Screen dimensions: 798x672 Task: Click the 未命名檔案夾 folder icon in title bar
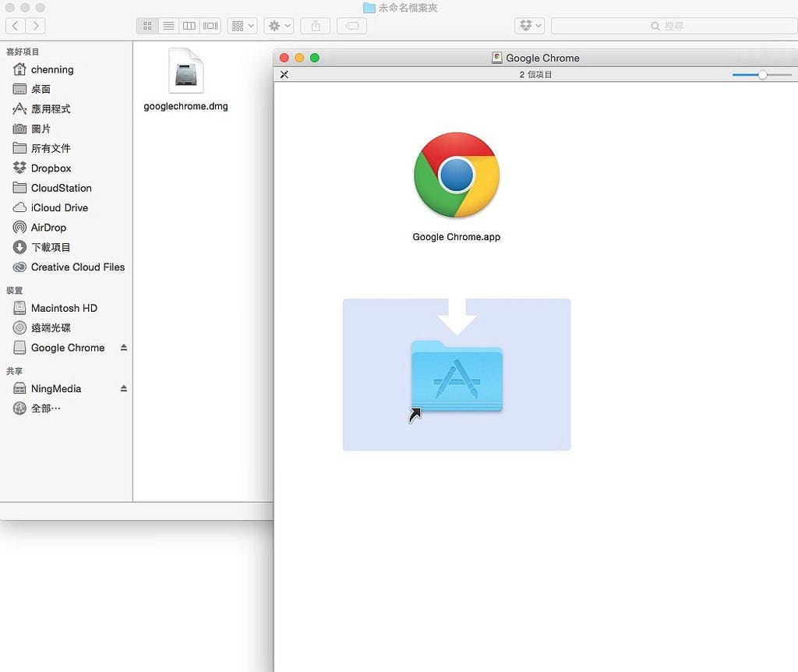pos(369,8)
